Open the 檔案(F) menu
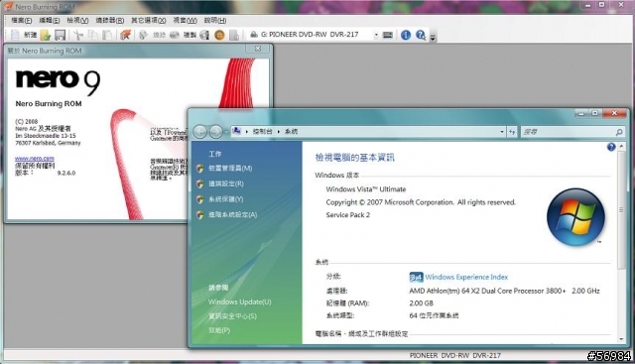635x364 pixels. tap(22, 20)
